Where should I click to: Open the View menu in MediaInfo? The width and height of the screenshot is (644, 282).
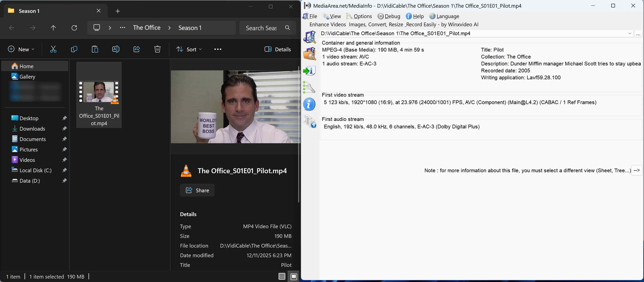pos(334,16)
